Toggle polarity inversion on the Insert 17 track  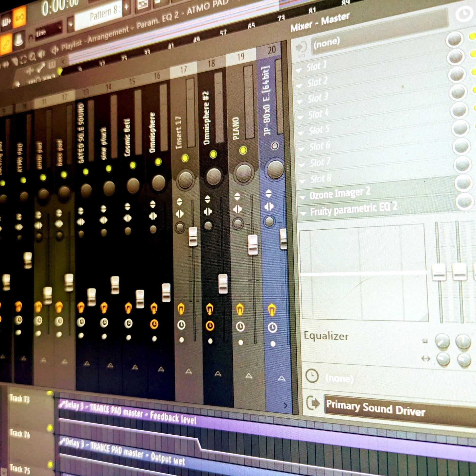(179, 202)
